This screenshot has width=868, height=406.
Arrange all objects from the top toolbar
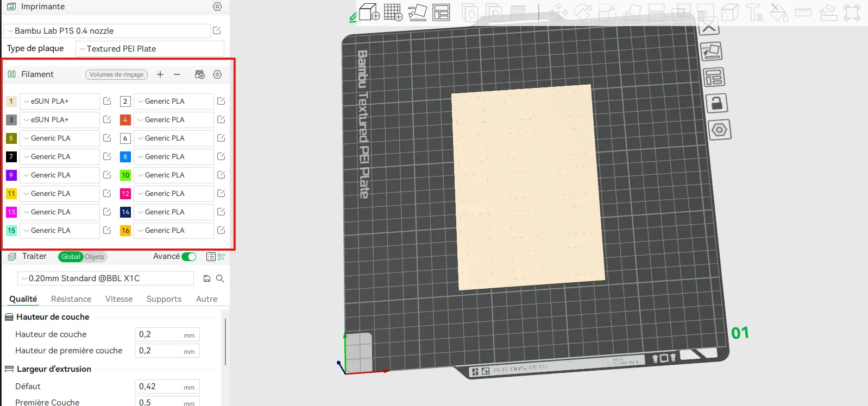point(441,12)
